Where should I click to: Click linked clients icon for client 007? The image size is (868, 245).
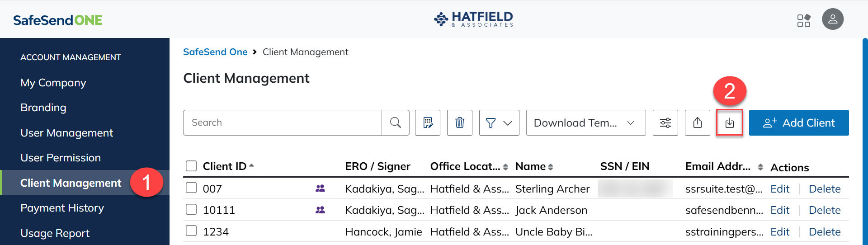pos(320,188)
